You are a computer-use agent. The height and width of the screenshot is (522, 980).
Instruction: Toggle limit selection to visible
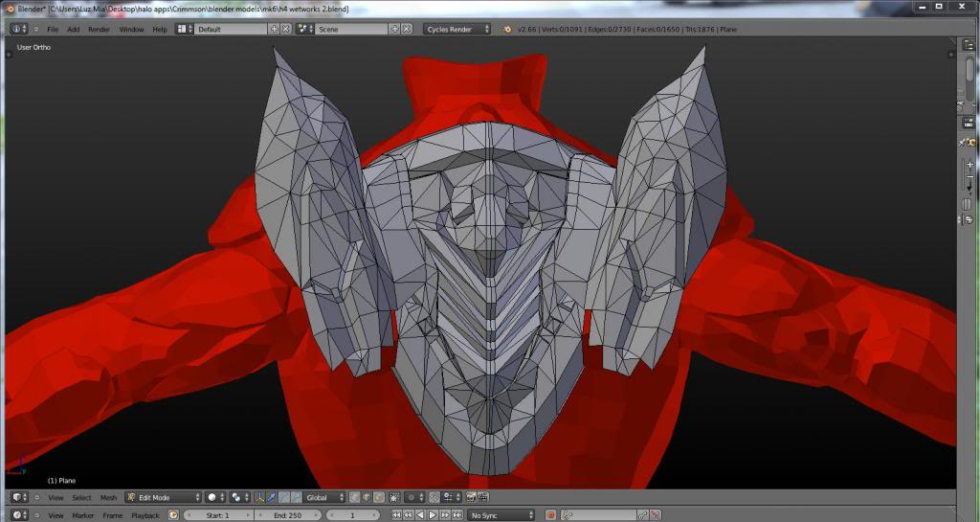[394, 498]
